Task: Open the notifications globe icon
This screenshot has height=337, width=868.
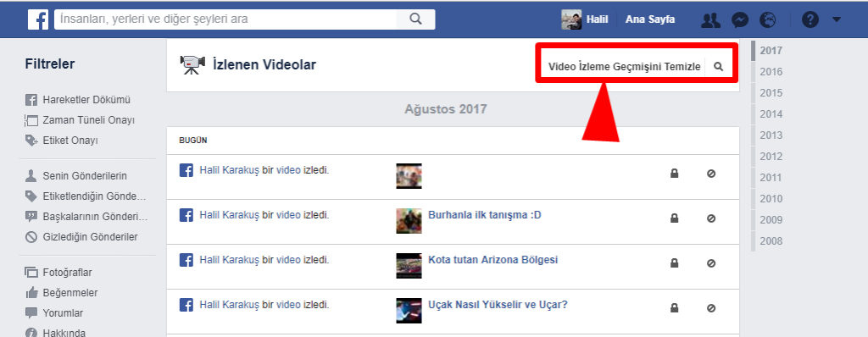Action: pos(768,20)
